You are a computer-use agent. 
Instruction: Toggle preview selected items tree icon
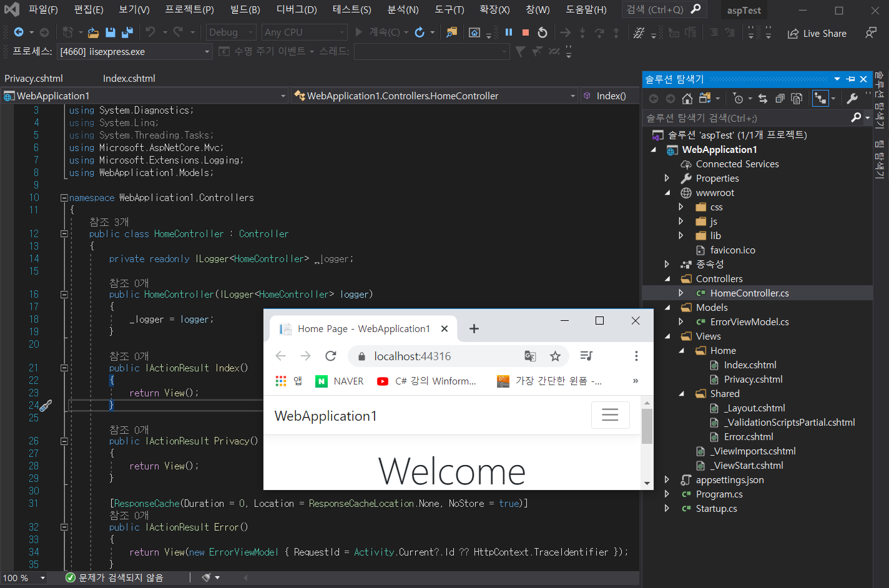tap(820, 99)
